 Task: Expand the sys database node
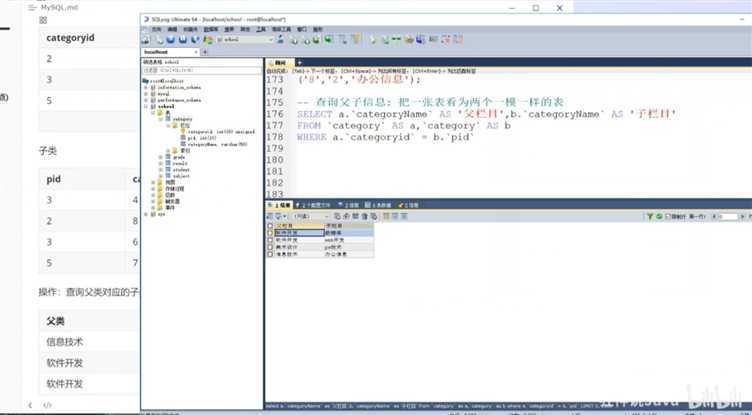pyautogui.click(x=146, y=214)
